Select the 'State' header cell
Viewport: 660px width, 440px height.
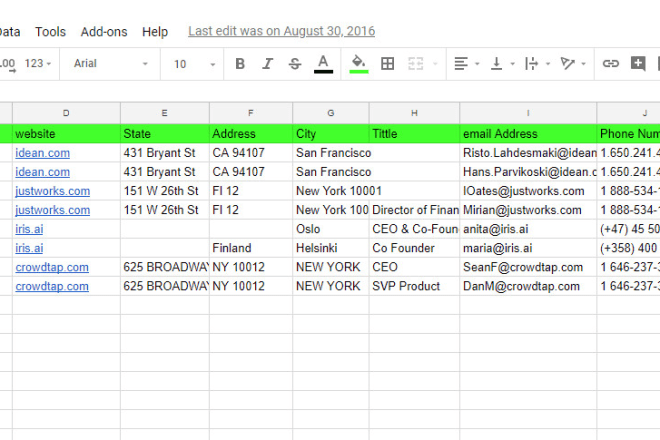pyautogui.click(x=165, y=134)
